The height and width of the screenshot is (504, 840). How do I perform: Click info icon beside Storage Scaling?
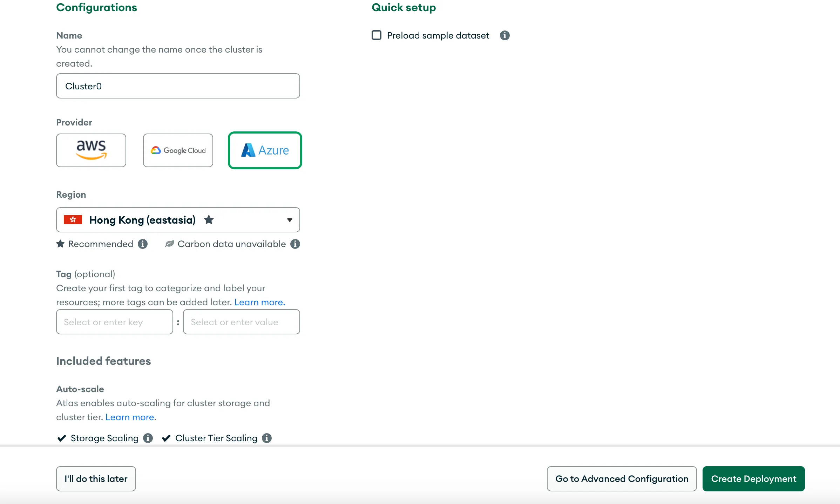click(148, 438)
